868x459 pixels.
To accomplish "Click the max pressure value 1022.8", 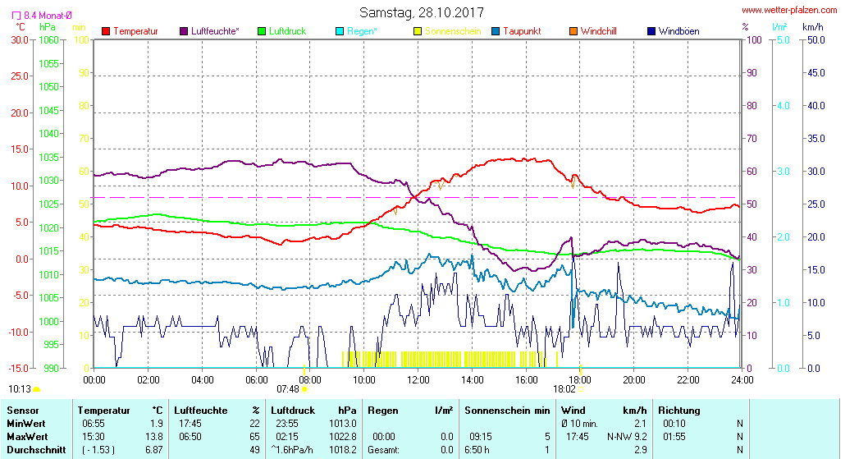I will point(343,437).
